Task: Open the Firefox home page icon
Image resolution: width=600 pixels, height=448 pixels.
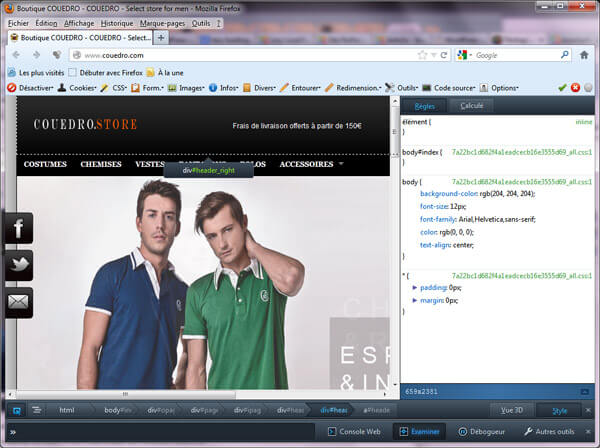Action: coord(584,55)
